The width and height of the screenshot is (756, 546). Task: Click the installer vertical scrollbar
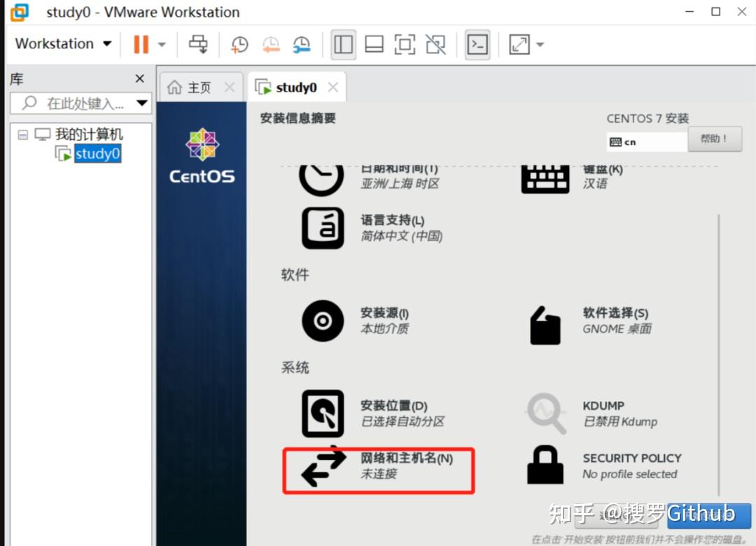tap(718, 355)
